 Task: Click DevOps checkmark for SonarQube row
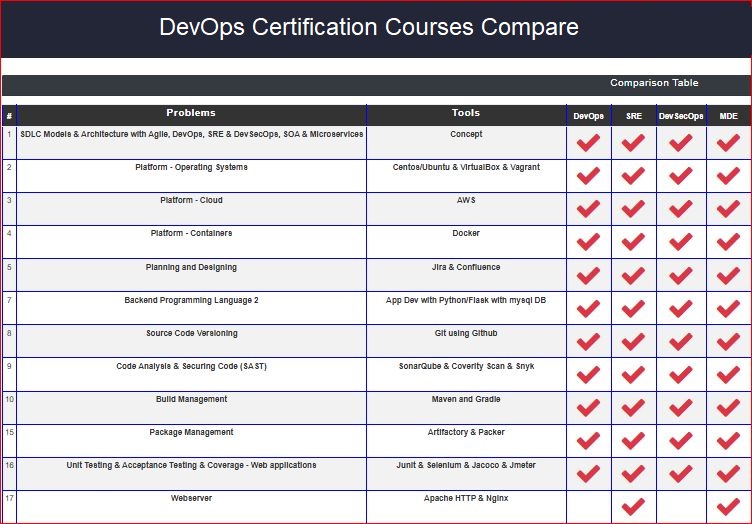[589, 375]
